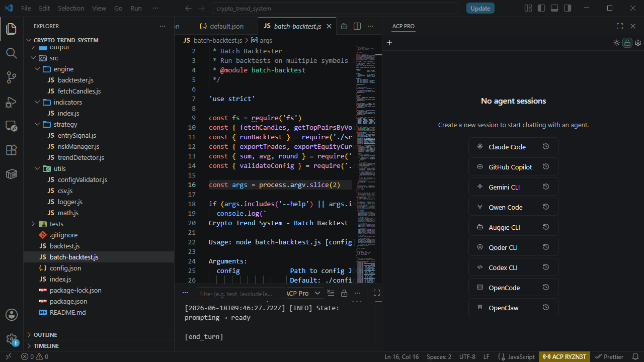Viewport: 644px width, 362px height.
Task: Click the crypto_trend_system command center search
Action: tap(335, 8)
